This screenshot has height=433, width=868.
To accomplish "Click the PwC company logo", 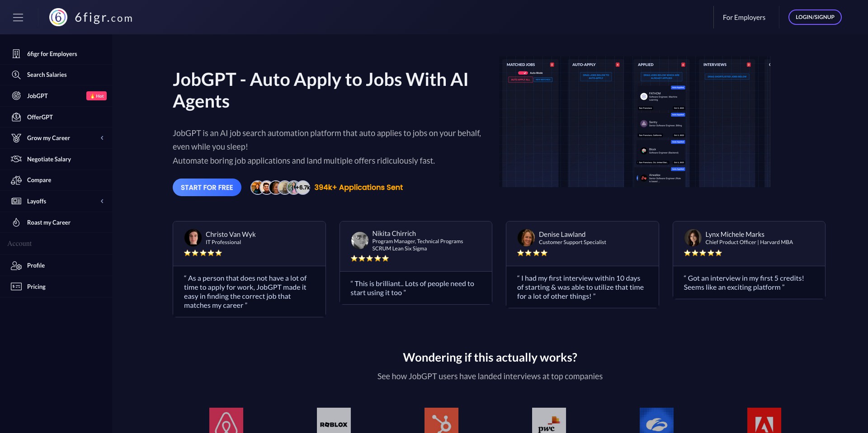I will [x=549, y=420].
